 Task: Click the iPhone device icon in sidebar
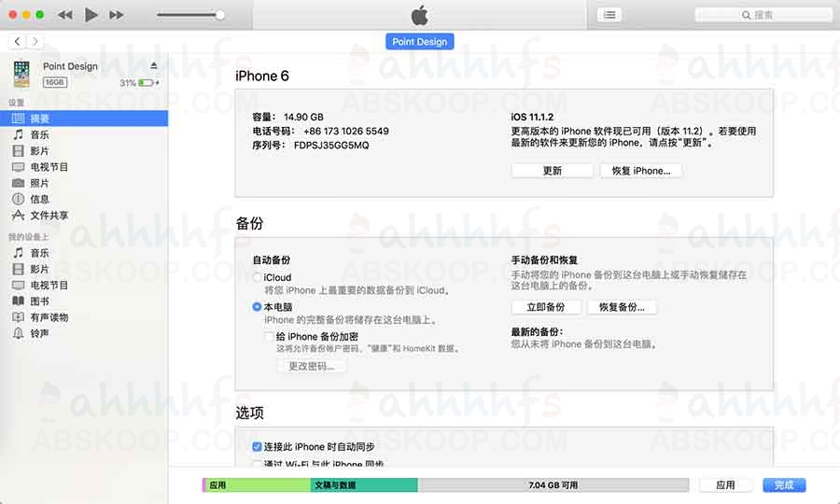(22, 74)
